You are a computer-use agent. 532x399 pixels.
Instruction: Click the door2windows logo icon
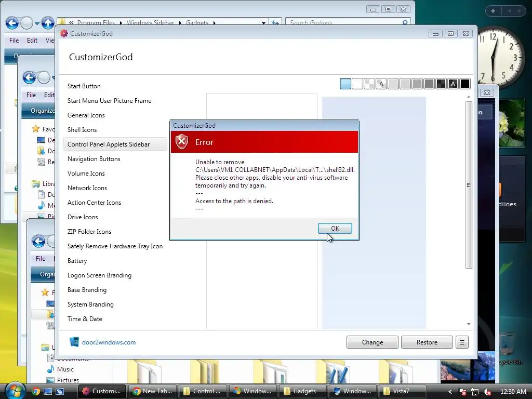coord(74,342)
